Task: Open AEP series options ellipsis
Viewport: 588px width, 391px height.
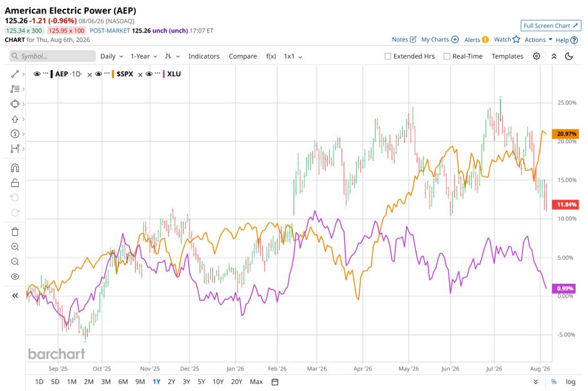Action: point(46,73)
